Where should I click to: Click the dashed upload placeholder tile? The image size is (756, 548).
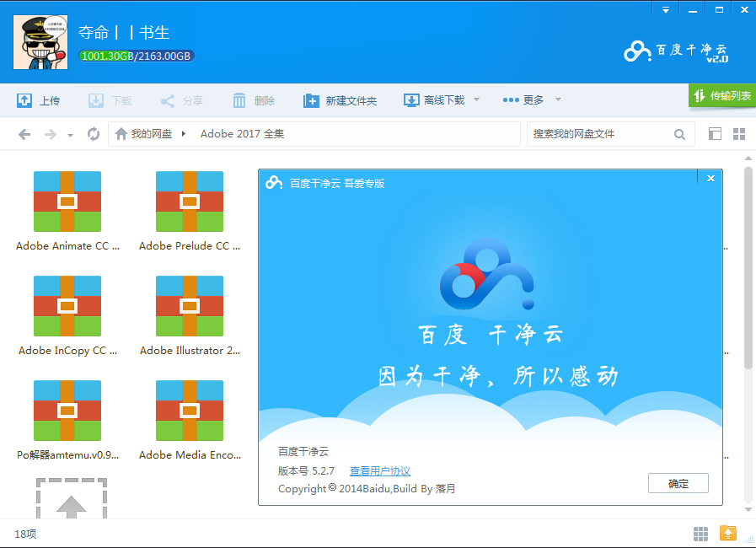click(72, 499)
